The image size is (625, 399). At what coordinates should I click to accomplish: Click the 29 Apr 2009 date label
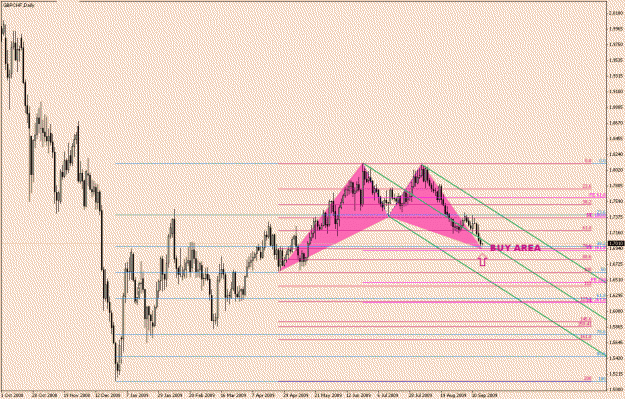(295, 396)
